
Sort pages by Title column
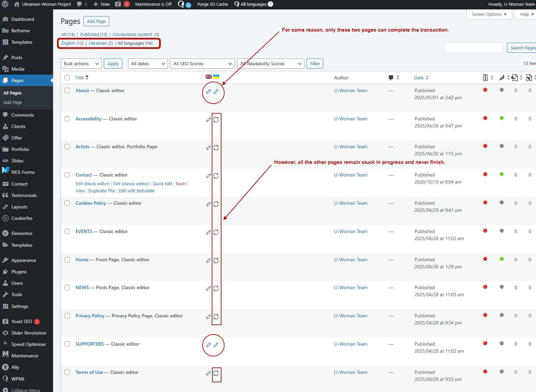[82, 78]
